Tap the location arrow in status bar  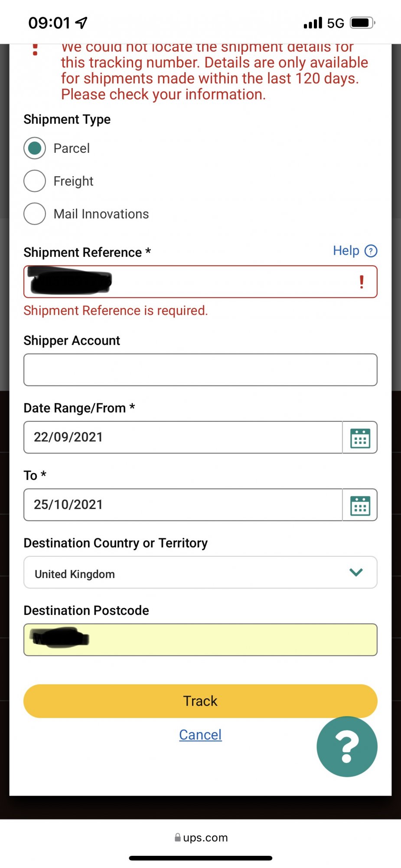tap(82, 23)
